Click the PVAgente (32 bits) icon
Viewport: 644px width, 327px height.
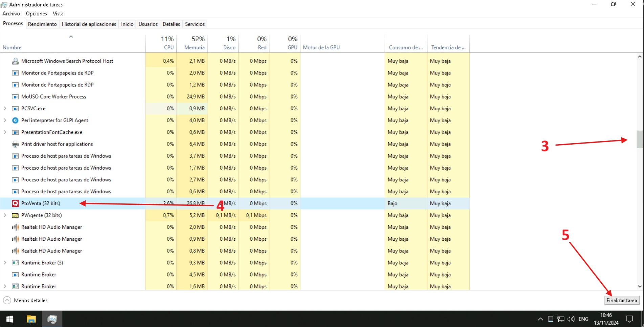pyautogui.click(x=15, y=215)
